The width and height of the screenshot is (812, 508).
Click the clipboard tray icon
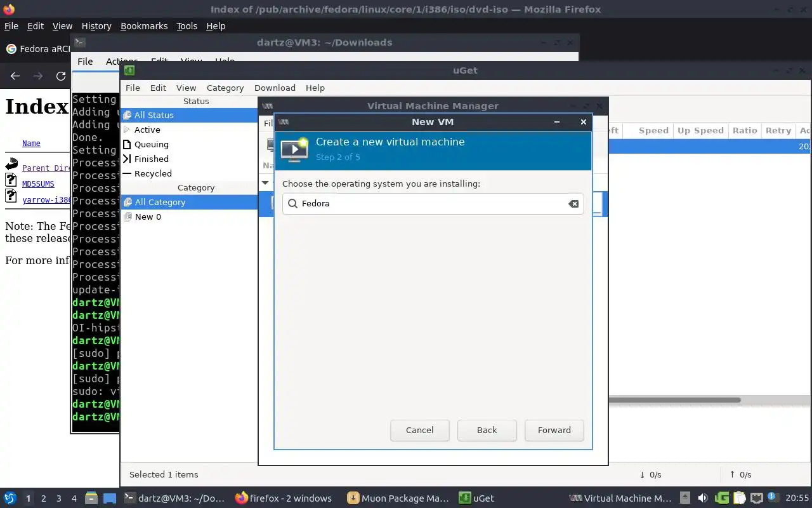[739, 498]
